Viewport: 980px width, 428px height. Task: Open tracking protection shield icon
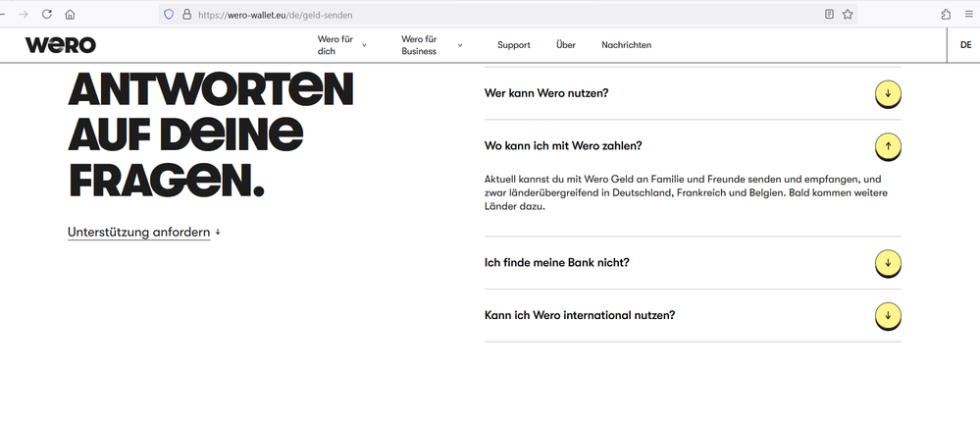coord(168,15)
